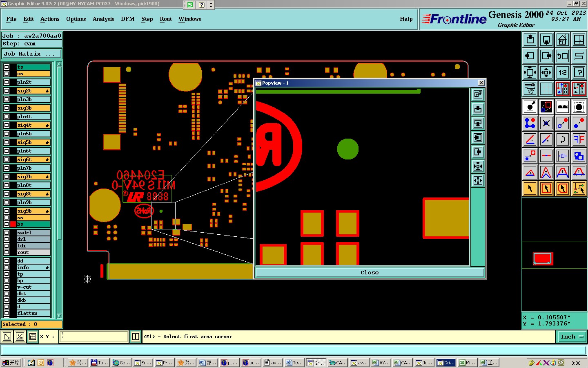The height and width of the screenshot is (368, 588).
Task: Click layer list scroll-up arrow
Action: 60,65
